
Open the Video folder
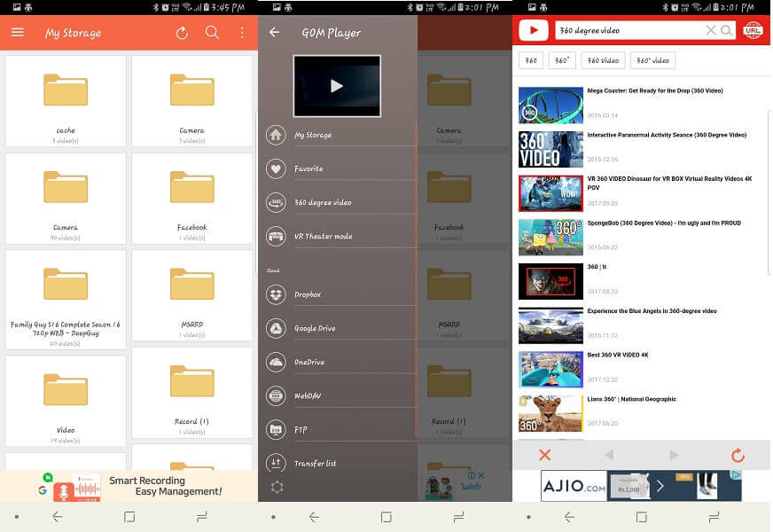tap(66, 401)
